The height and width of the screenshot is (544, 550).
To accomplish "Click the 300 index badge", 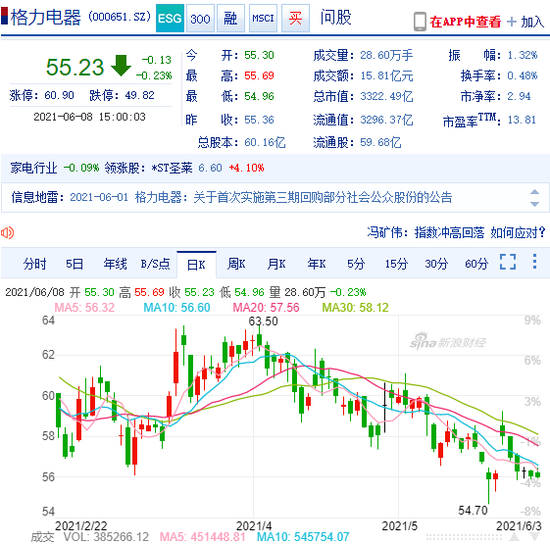I will point(200,18).
